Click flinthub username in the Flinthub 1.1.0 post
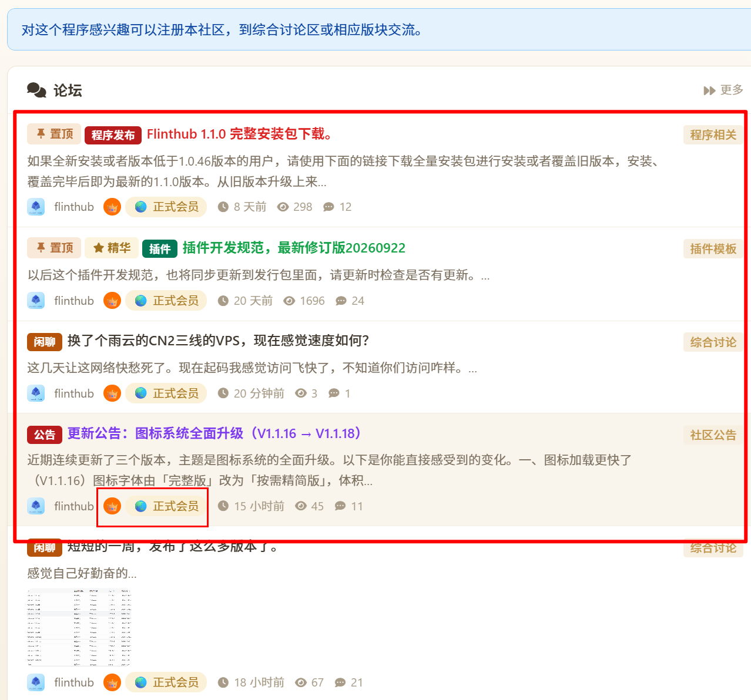This screenshot has width=751, height=700. coord(74,207)
